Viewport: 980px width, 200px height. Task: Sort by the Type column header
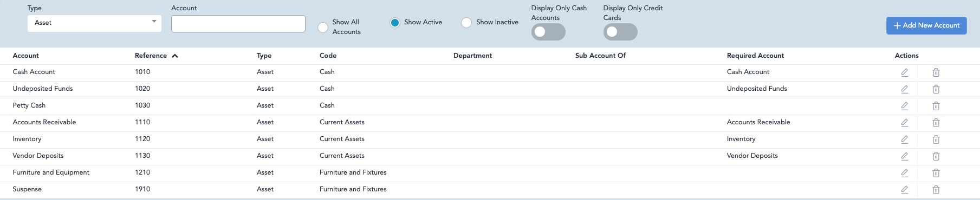264,56
